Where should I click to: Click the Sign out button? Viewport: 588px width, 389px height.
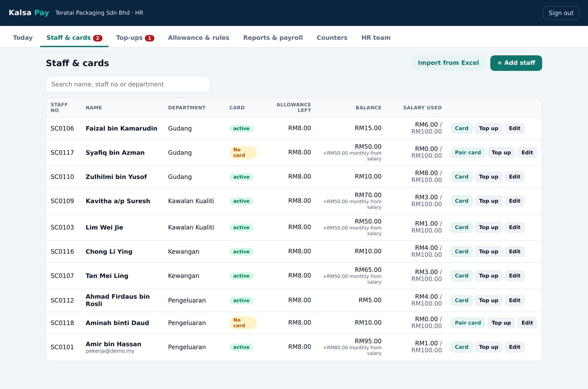(x=561, y=13)
